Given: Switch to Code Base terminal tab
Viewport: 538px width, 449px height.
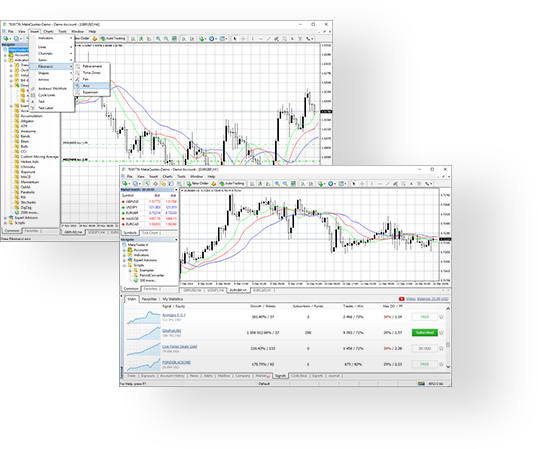Looking at the screenshot, I should click(x=299, y=376).
